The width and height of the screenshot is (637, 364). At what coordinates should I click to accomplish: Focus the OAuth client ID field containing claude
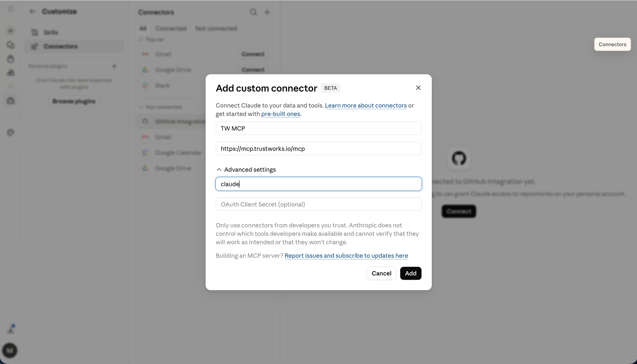(x=318, y=184)
